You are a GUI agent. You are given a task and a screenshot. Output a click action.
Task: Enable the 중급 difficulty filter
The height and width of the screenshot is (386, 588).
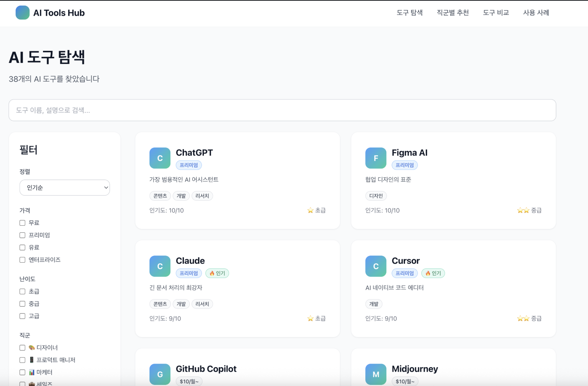22,304
